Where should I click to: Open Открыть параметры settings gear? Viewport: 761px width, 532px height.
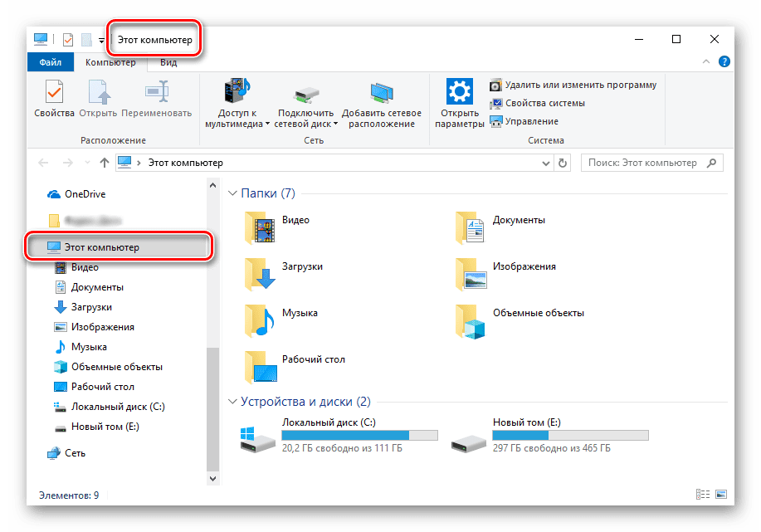[x=459, y=103]
